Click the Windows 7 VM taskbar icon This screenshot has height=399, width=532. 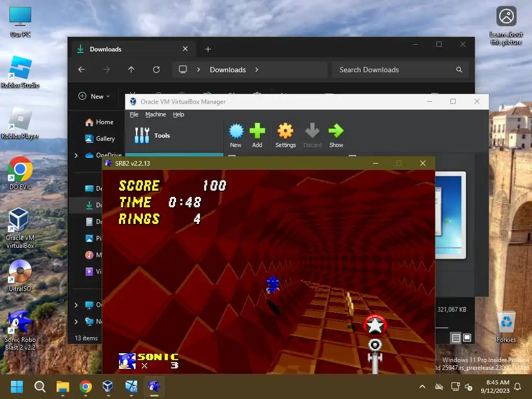[131, 387]
